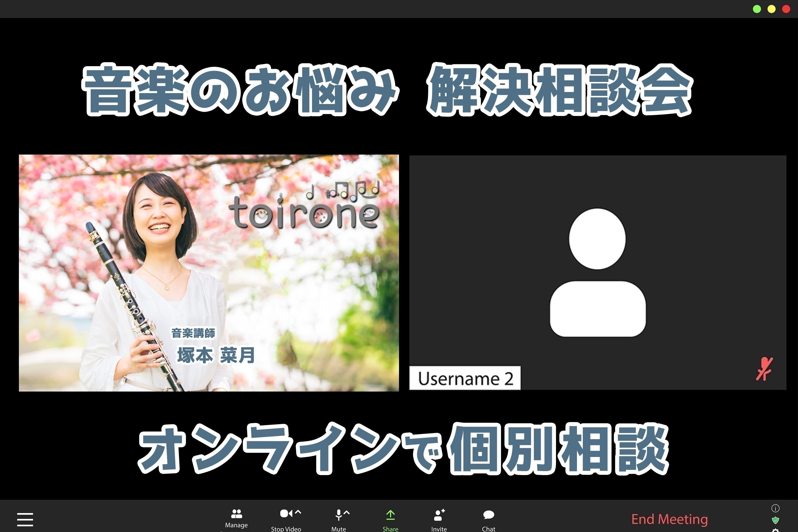The height and width of the screenshot is (532, 798).
Task: Open the hamburger menu icon
Action: [25, 519]
